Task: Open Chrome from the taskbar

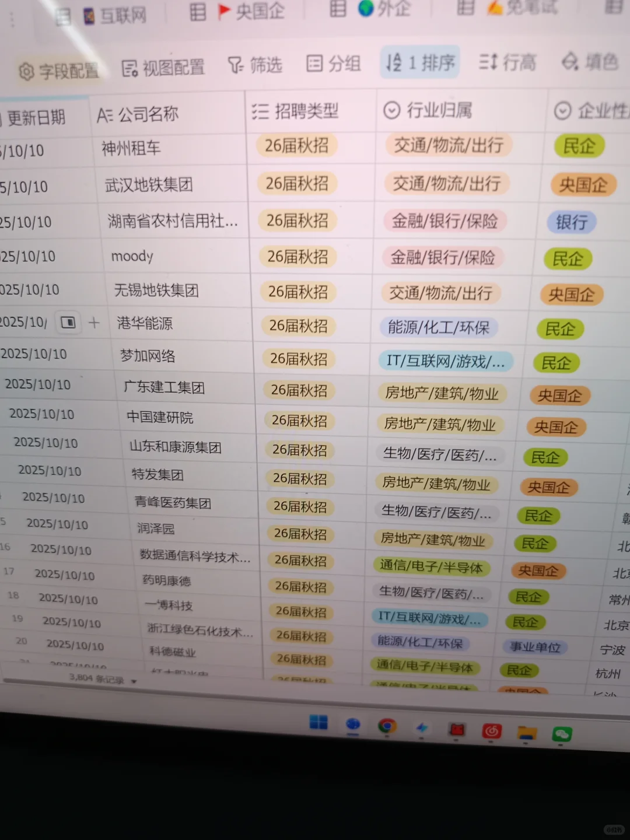Action: [x=388, y=725]
